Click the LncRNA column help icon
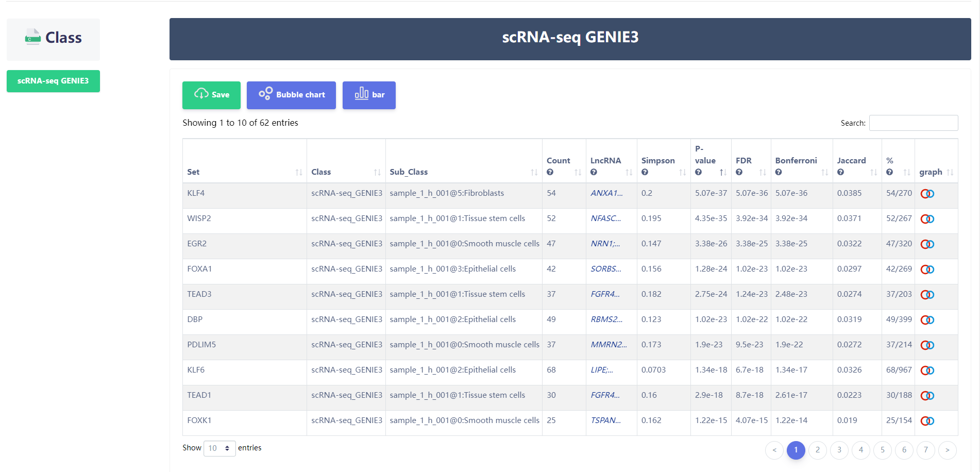The image size is (980, 472). click(594, 172)
